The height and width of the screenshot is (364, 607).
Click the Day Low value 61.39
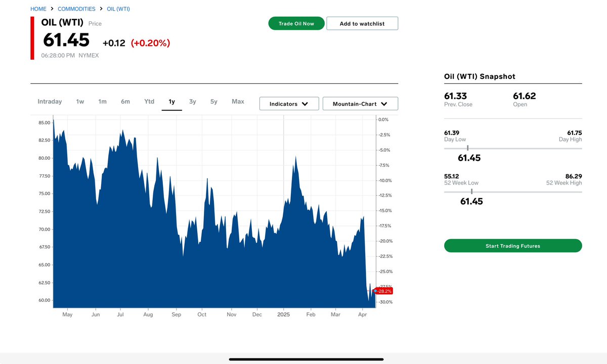click(x=452, y=133)
